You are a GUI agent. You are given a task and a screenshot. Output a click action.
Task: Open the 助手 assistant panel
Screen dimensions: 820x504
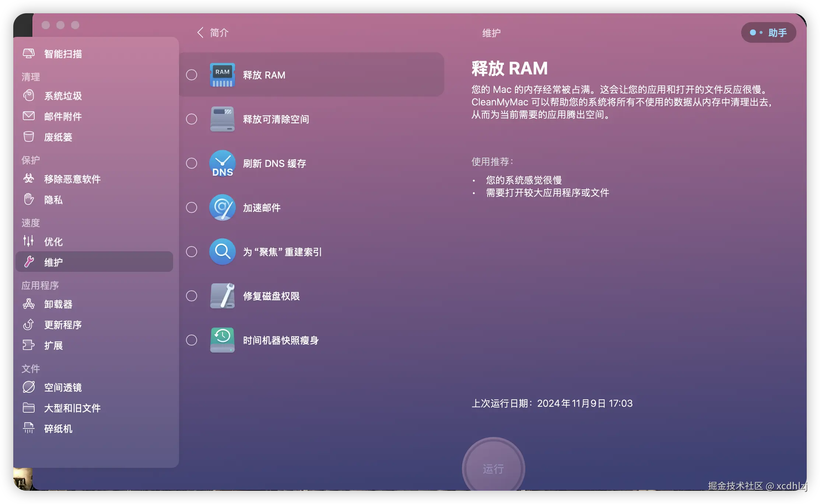point(768,33)
